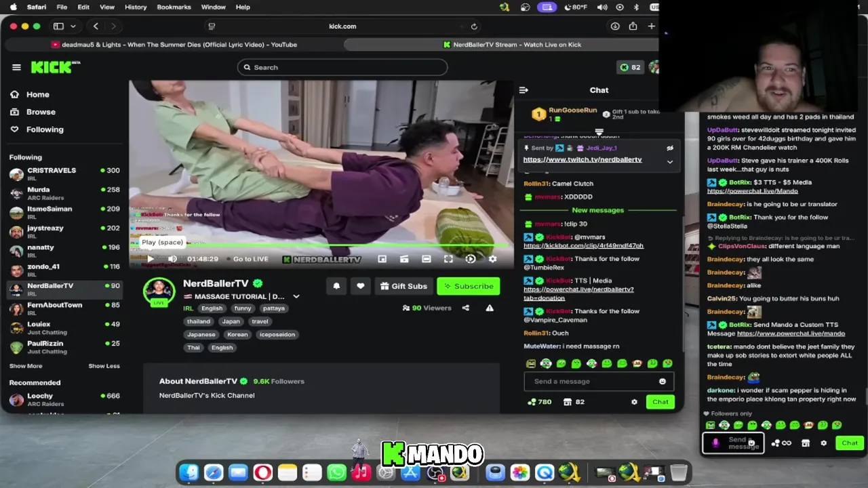The width and height of the screenshot is (868, 488).
Task: Open the clip creation icon
Action: point(404,259)
